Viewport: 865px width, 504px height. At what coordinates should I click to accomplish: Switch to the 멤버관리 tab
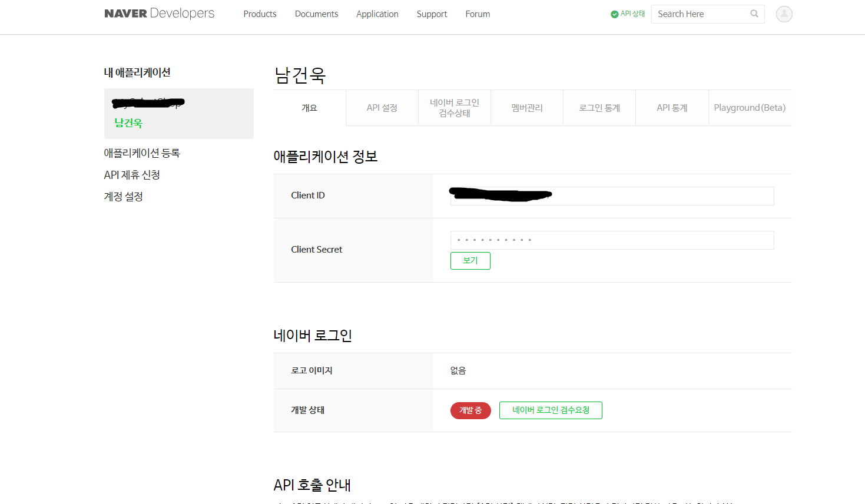click(527, 108)
